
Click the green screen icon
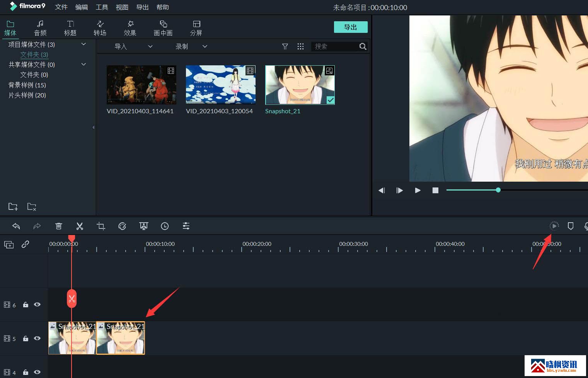click(143, 226)
